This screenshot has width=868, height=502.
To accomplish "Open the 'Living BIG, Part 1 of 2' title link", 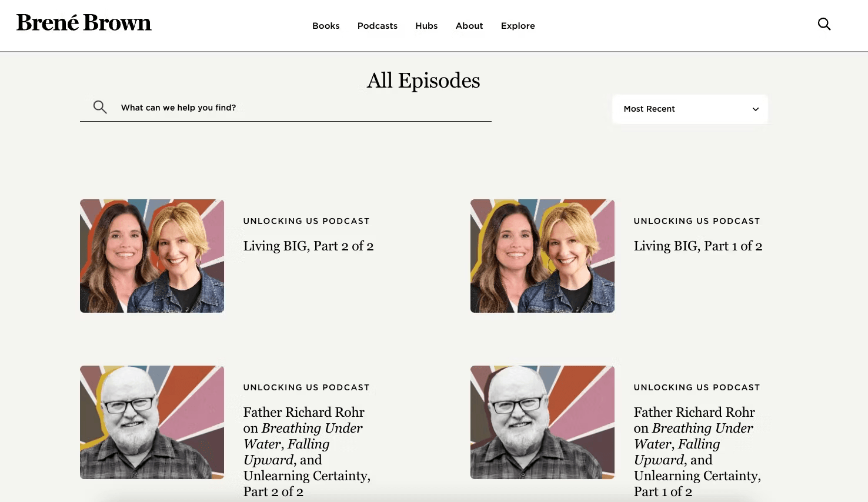I will pos(698,246).
